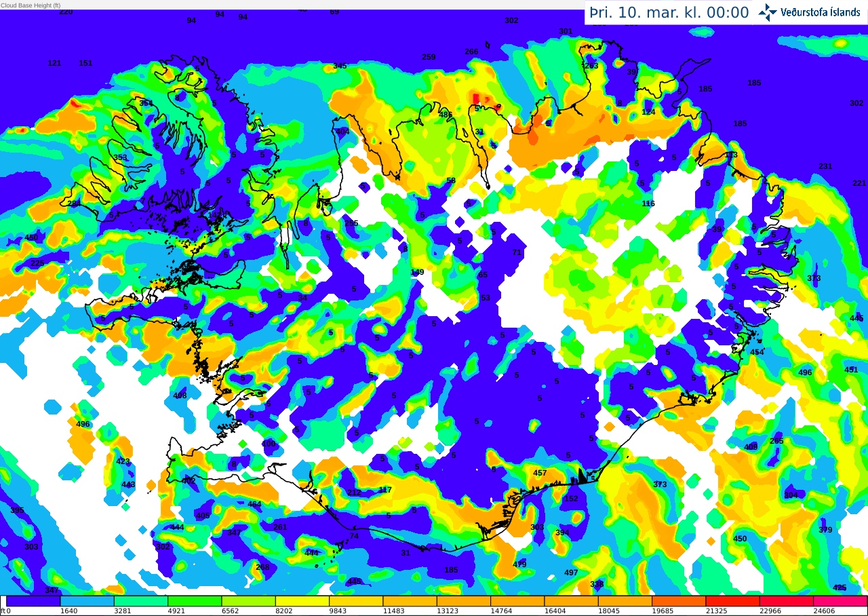The height and width of the screenshot is (616, 868).
Task: Click the legend value 16404
Action: point(555,611)
